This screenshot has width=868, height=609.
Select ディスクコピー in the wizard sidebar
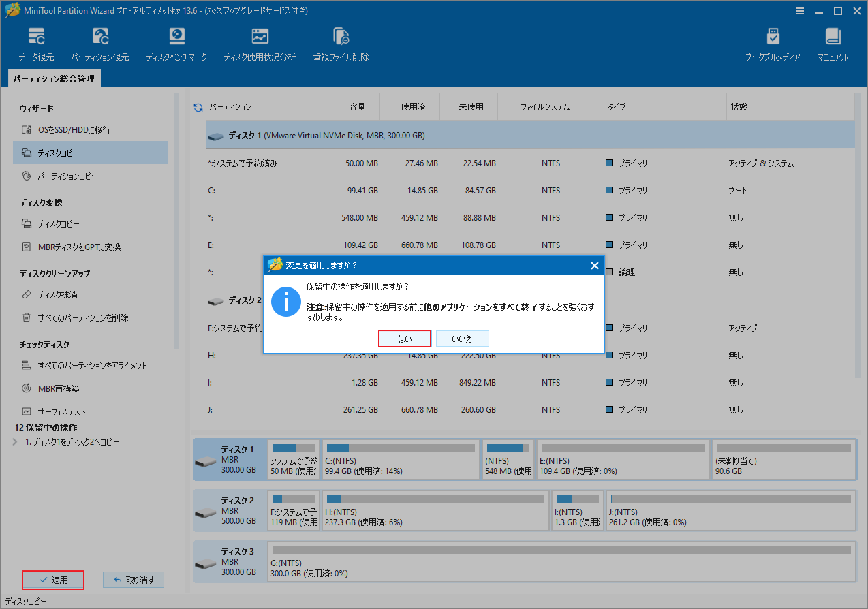click(59, 153)
